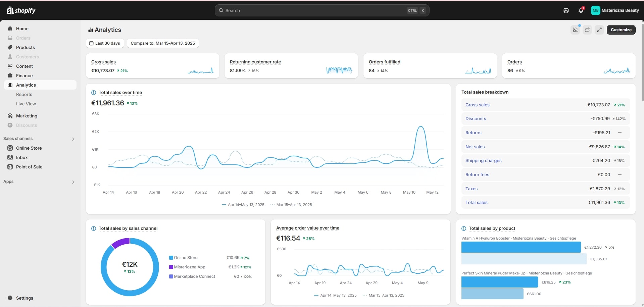
Task: Expand analytics to full screen
Action: (599, 30)
